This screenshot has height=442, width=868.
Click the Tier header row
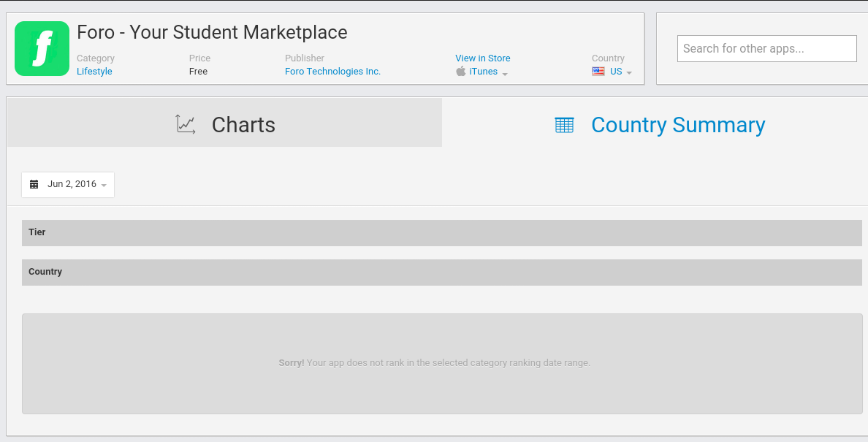pyautogui.click(x=441, y=233)
